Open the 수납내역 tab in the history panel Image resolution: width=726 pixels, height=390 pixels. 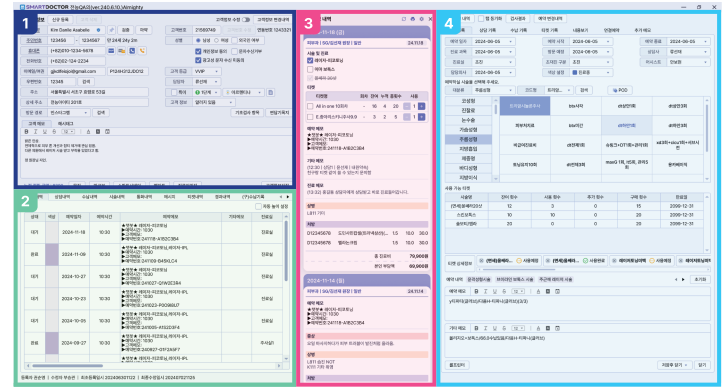[x=89, y=197]
